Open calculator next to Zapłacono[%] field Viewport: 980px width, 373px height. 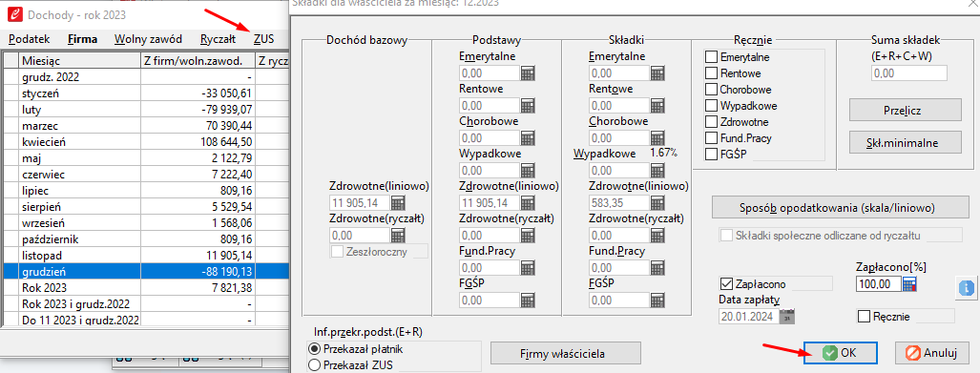[910, 284]
